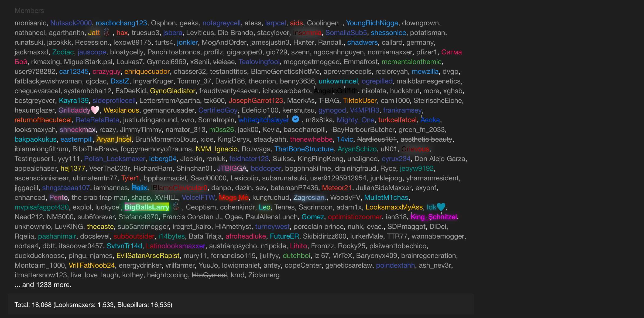Open the LooksmaxxMyAss profile link
644x318 pixels.
[394, 207]
